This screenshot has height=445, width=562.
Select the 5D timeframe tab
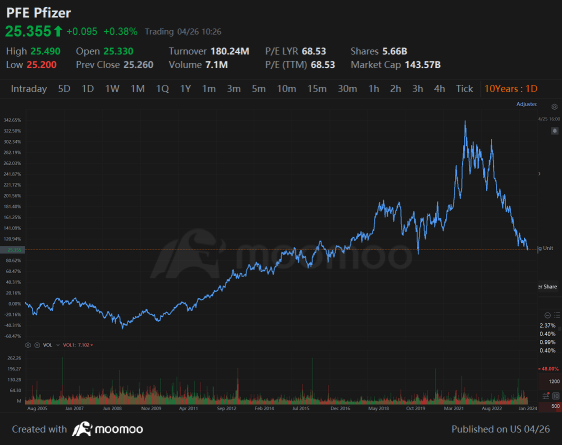coord(64,89)
